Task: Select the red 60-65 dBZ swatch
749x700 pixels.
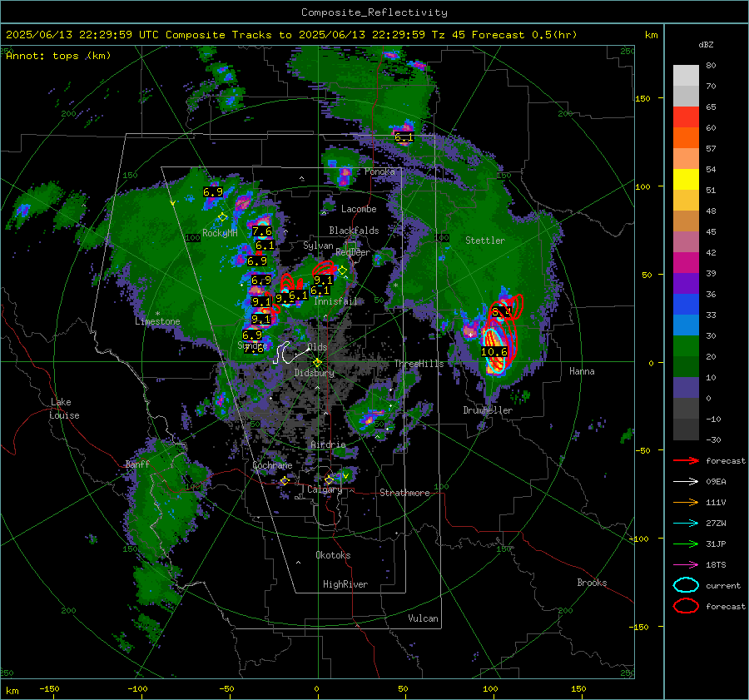Action: 686,117
